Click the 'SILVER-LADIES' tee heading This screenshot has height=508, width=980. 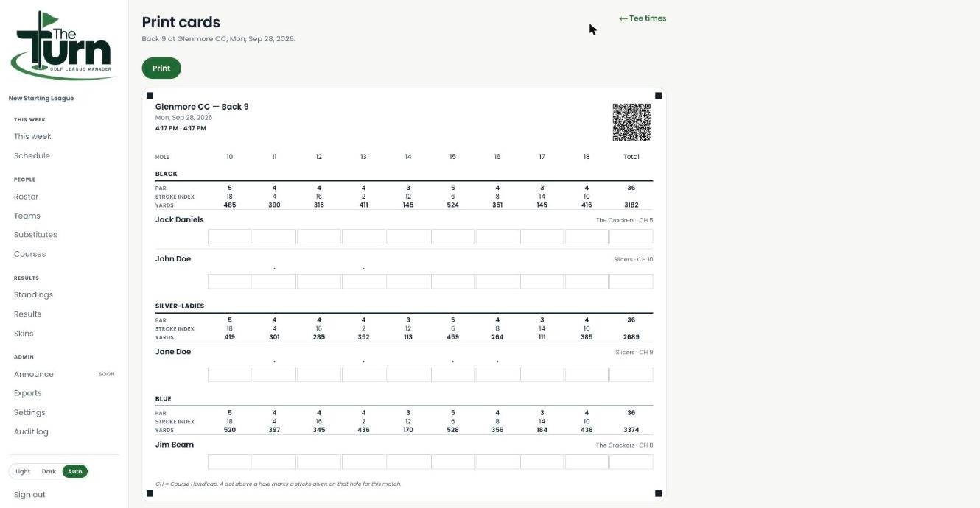[x=180, y=306]
